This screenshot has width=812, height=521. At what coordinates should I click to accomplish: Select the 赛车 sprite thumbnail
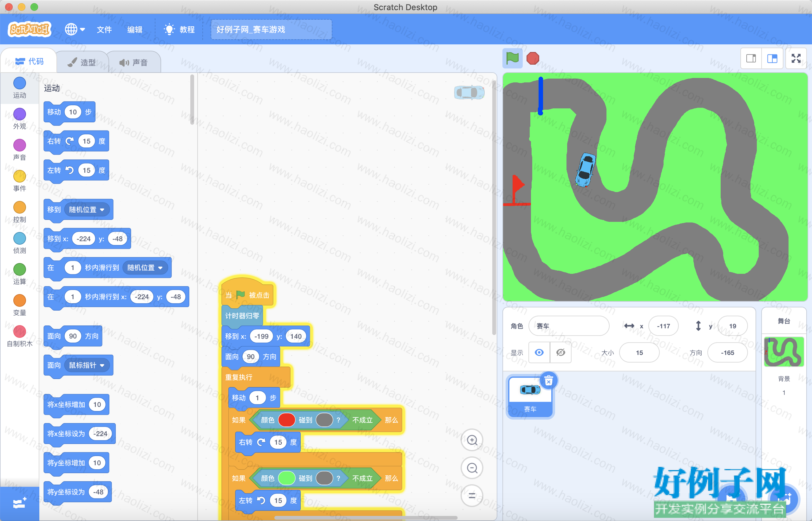pos(530,397)
